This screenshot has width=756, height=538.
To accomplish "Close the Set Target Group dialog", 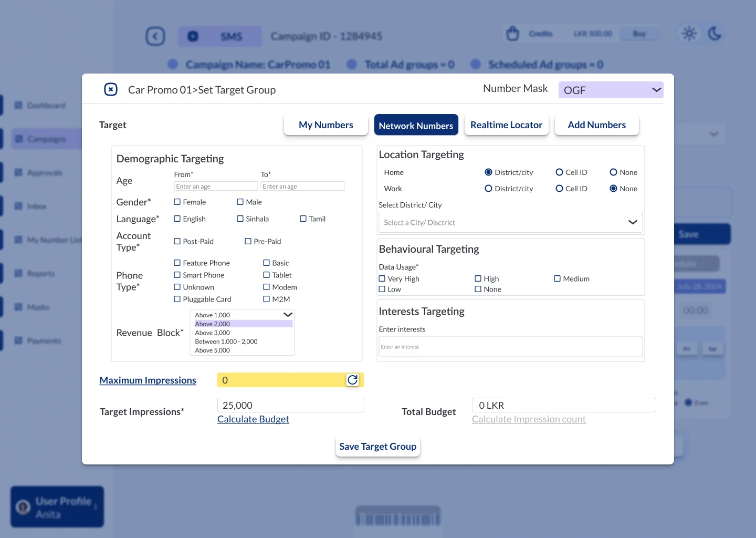I will point(111,89).
